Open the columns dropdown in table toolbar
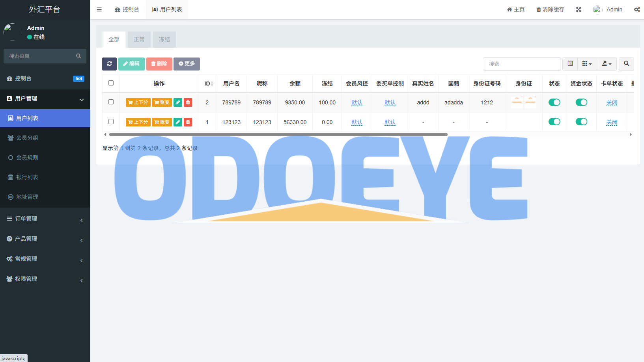Image resolution: width=644 pixels, height=362 pixels. click(x=587, y=64)
